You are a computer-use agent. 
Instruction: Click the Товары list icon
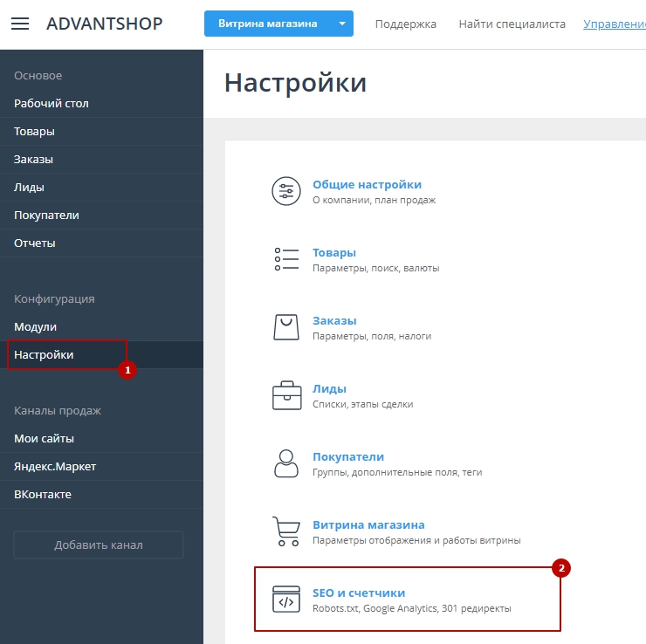286,259
